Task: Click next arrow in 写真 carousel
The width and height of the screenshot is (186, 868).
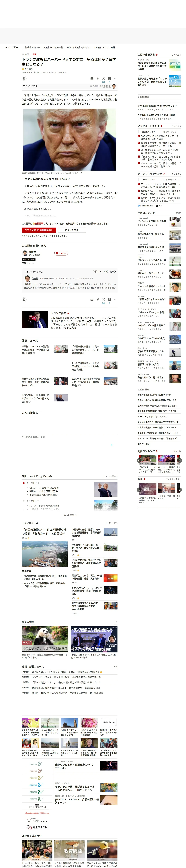Action: 180,490
